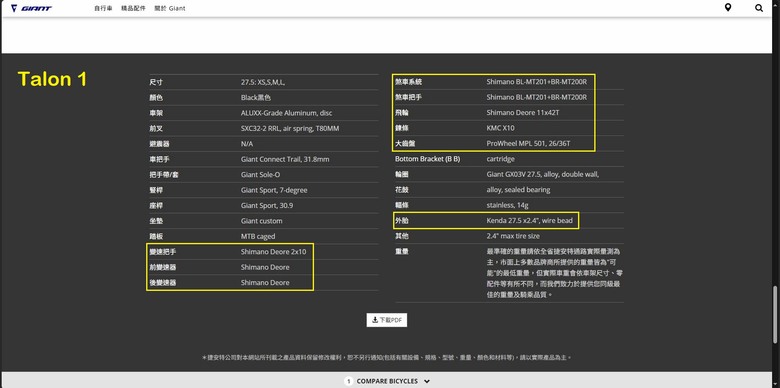Screen dimensions: 780x388
Task: Select the 後變速器 Shimano Deore value
Action: [x=265, y=283]
